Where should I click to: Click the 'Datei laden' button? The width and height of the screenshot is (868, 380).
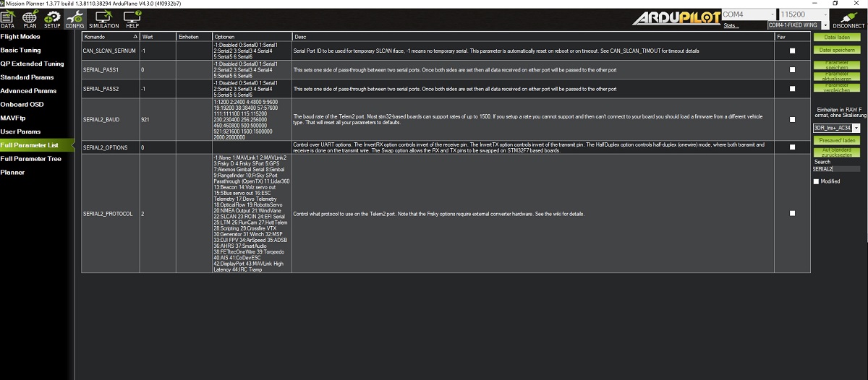click(x=837, y=37)
